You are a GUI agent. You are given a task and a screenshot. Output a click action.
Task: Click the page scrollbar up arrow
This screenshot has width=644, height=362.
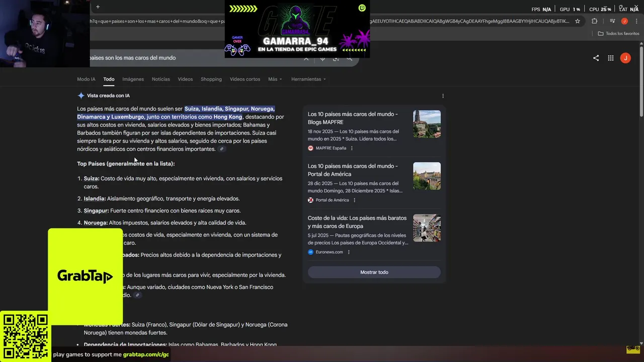[x=641, y=44]
